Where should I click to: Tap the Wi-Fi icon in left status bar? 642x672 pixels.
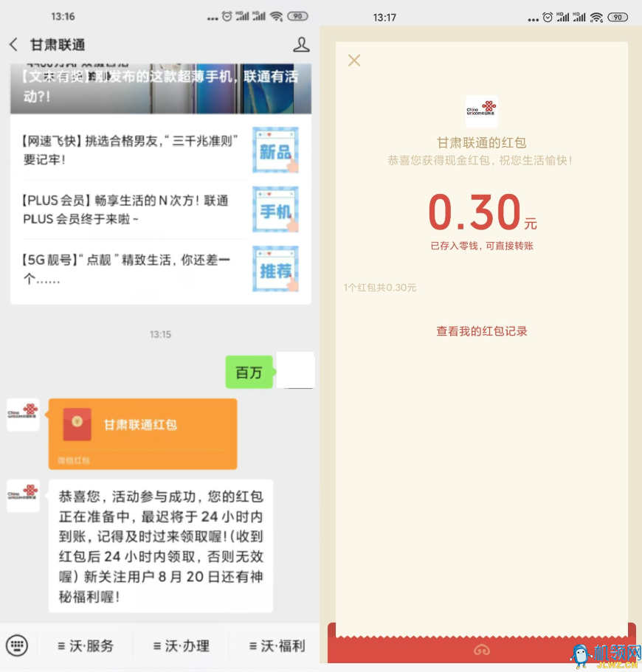coord(277,16)
